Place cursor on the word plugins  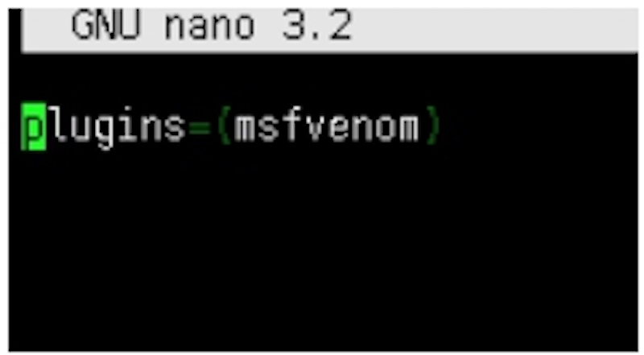(104, 127)
